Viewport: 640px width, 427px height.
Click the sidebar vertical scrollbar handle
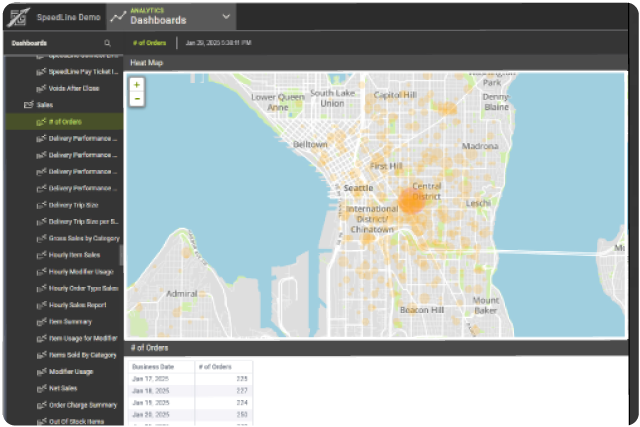coord(121,255)
